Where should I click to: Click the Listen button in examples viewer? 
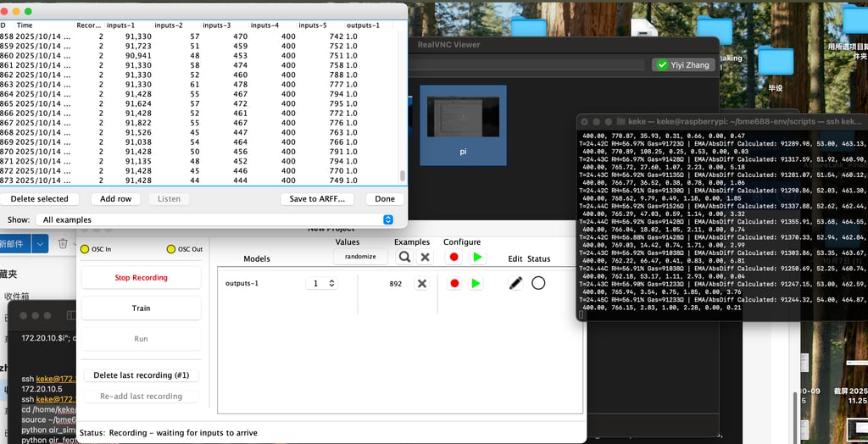(169, 199)
